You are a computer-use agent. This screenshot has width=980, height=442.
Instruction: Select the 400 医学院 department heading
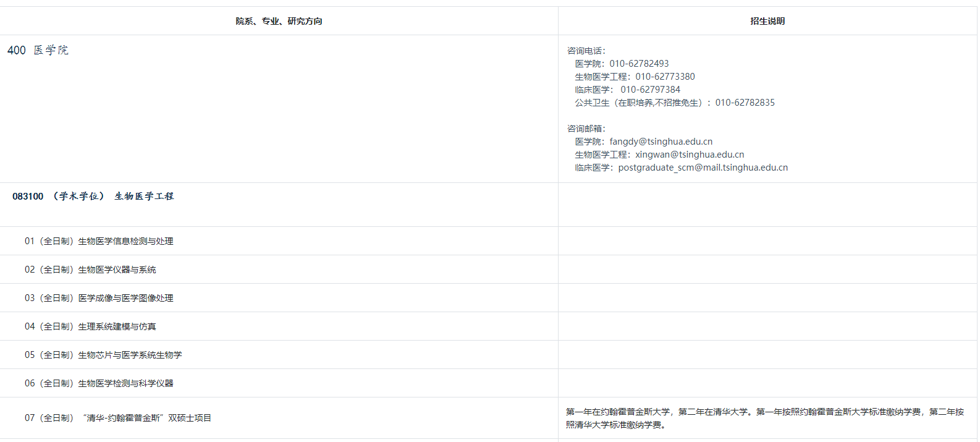point(38,50)
